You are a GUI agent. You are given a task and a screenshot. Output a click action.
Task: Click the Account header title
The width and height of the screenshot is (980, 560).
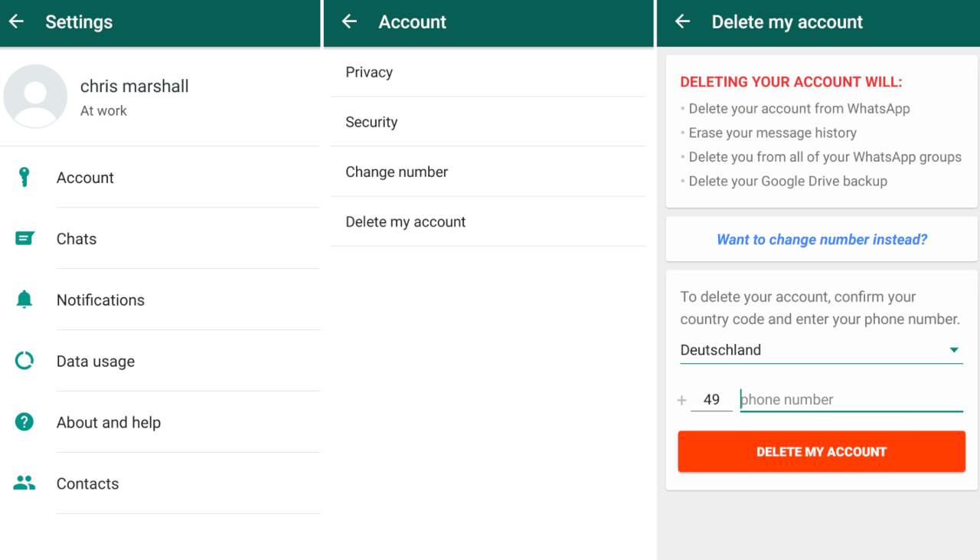coord(413,22)
